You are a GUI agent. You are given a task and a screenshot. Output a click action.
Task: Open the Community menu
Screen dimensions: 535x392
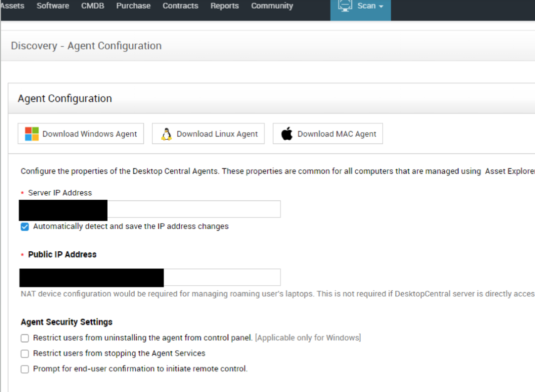click(x=272, y=6)
